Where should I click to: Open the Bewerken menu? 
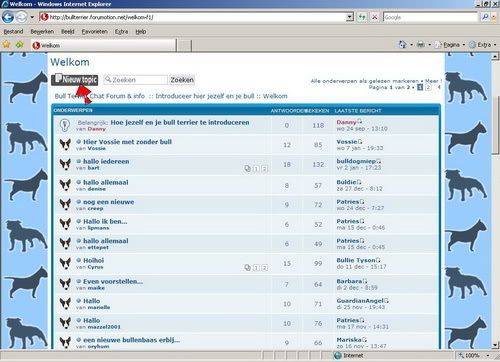click(x=42, y=32)
